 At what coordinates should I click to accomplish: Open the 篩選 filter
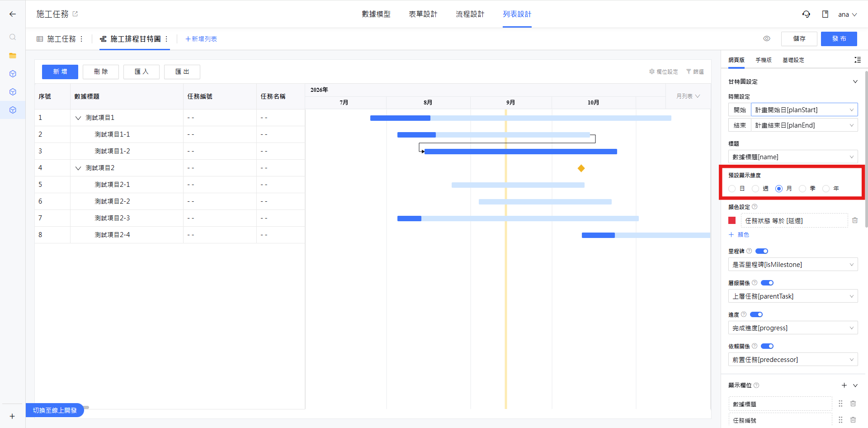695,71
